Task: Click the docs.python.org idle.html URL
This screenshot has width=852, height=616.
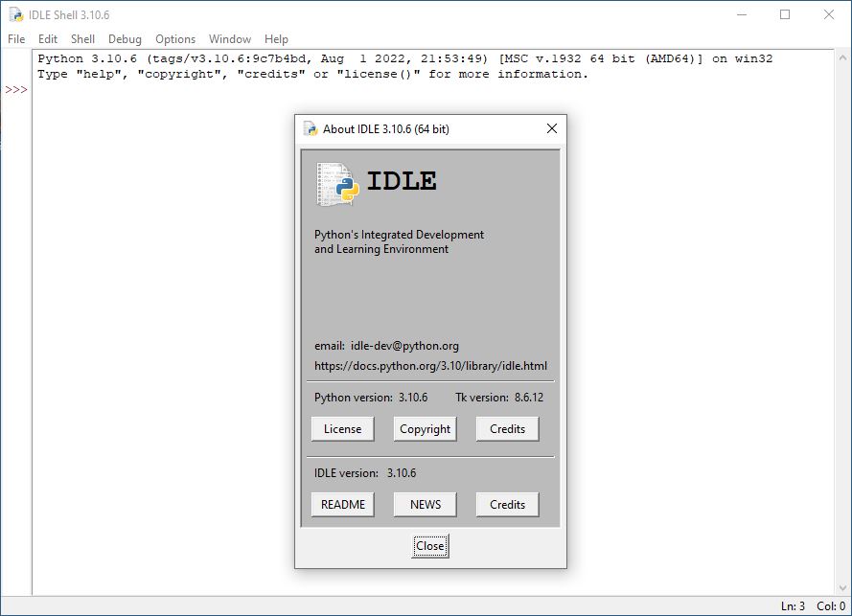Action: click(x=430, y=366)
